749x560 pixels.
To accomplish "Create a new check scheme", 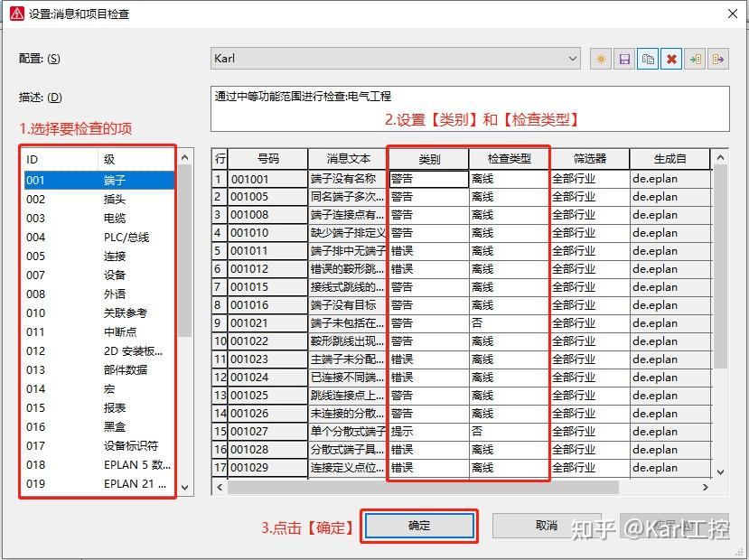I will pos(600,58).
